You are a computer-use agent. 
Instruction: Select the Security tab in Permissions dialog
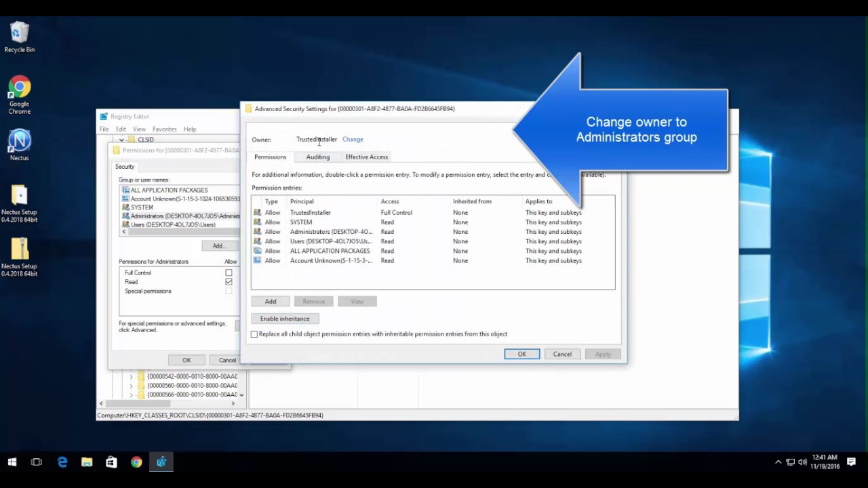coord(125,167)
